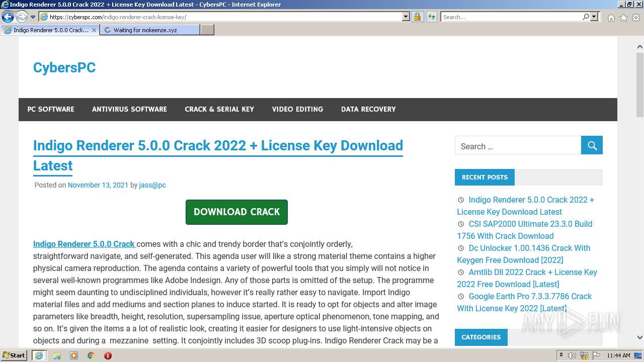
Task: Click Internet Explorer taskbar icon
Action: (39, 355)
